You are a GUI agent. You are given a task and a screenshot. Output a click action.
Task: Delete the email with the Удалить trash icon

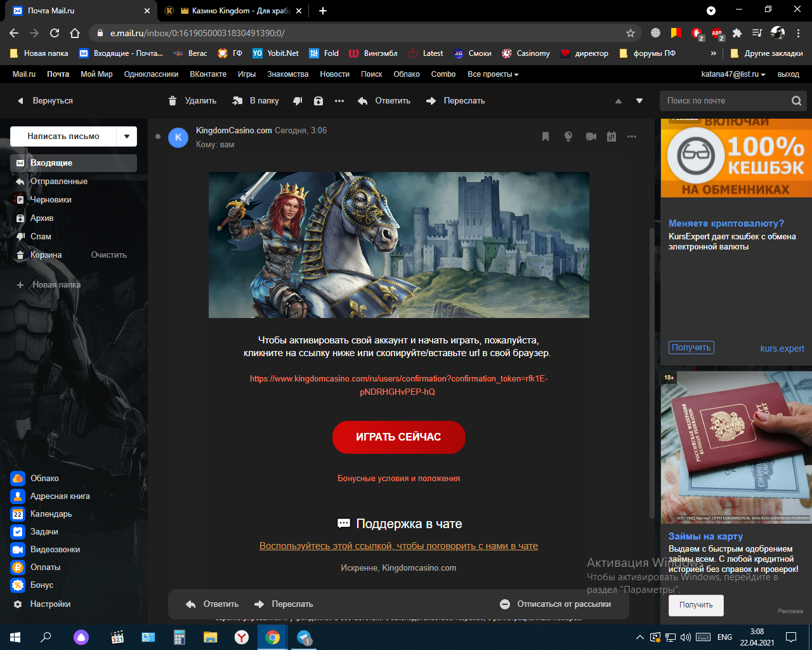[x=192, y=101]
